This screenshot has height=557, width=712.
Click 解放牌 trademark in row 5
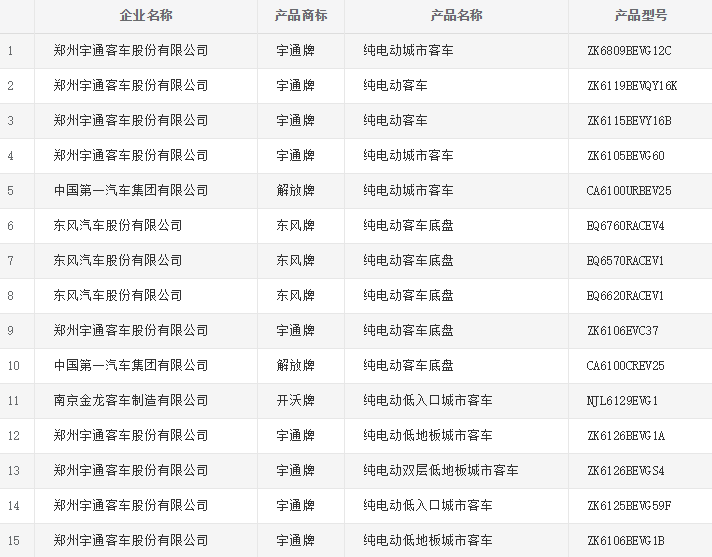[x=296, y=190]
